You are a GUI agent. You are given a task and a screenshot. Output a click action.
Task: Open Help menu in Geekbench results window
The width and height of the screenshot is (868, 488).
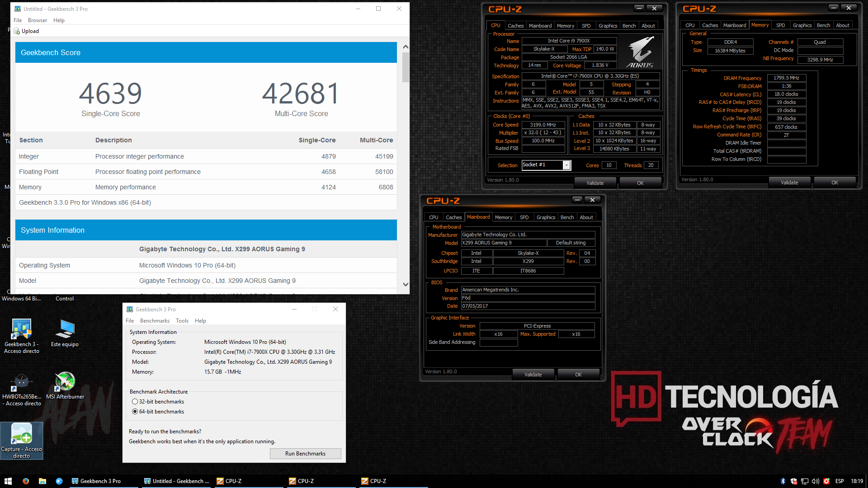tap(59, 20)
